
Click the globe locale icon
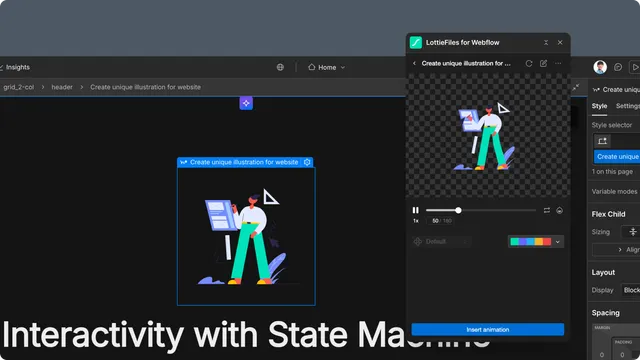coord(280,67)
